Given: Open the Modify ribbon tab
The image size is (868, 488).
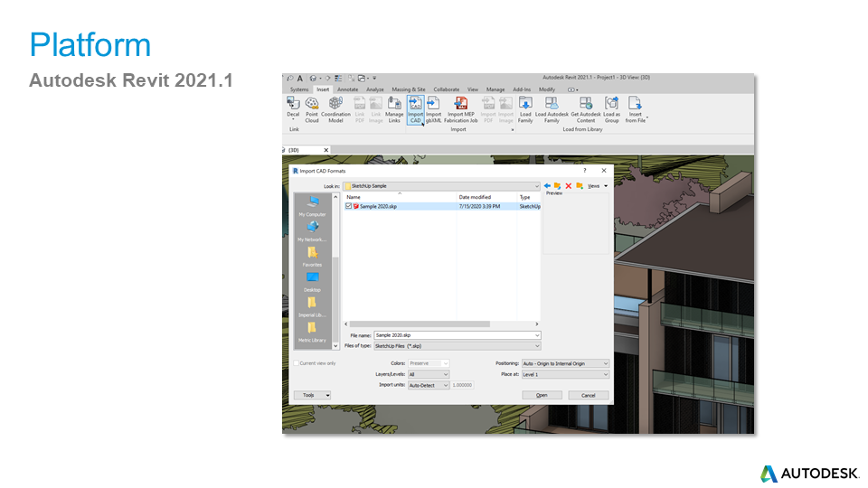Looking at the screenshot, I should pos(547,89).
